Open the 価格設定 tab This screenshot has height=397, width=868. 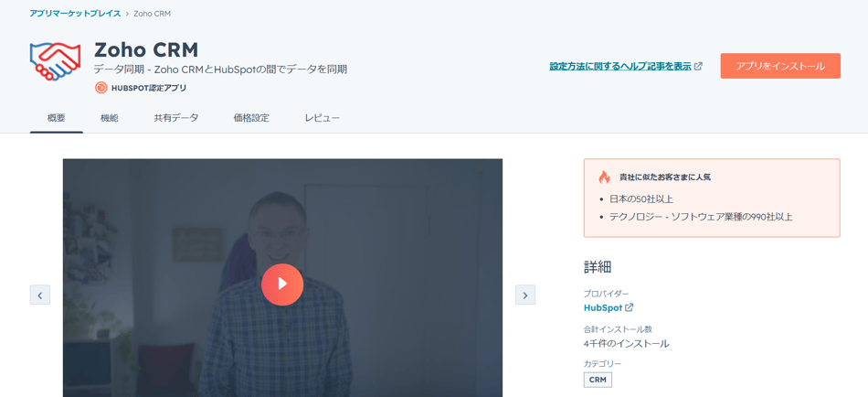(x=251, y=118)
